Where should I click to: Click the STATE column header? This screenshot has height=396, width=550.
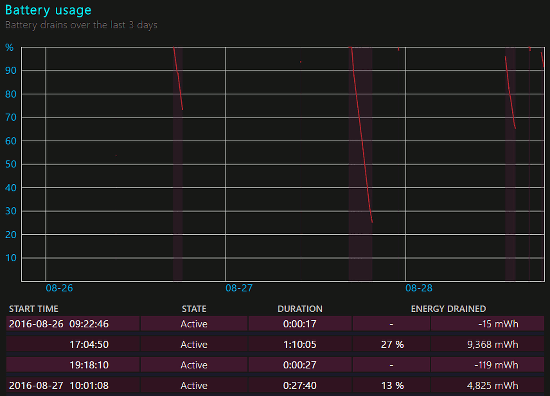[194, 309]
